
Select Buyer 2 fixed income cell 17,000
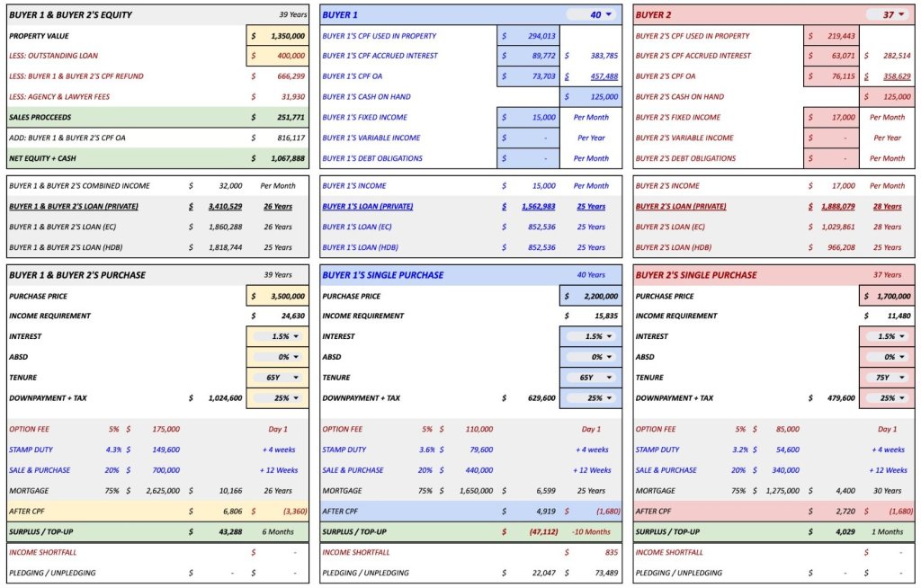click(x=832, y=118)
